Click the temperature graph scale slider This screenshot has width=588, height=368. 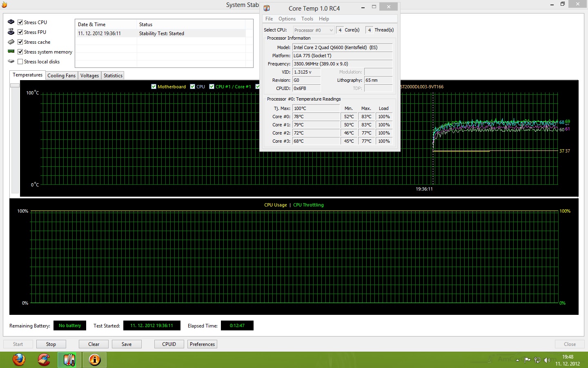[15, 85]
